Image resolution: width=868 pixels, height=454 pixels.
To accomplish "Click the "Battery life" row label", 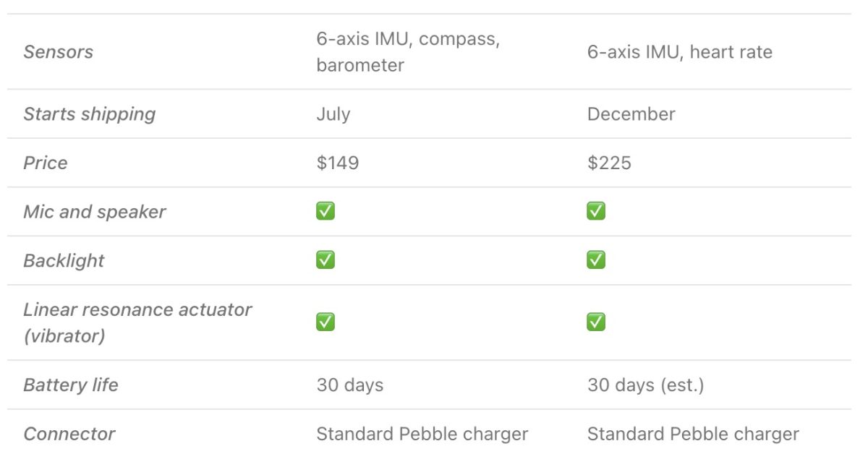I will 70,385.
